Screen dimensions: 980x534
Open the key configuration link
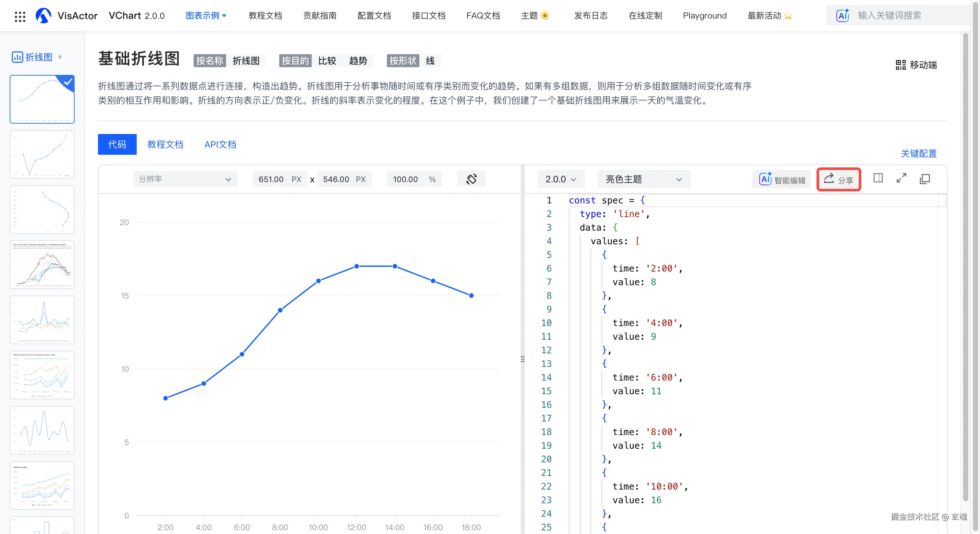pyautogui.click(x=918, y=154)
